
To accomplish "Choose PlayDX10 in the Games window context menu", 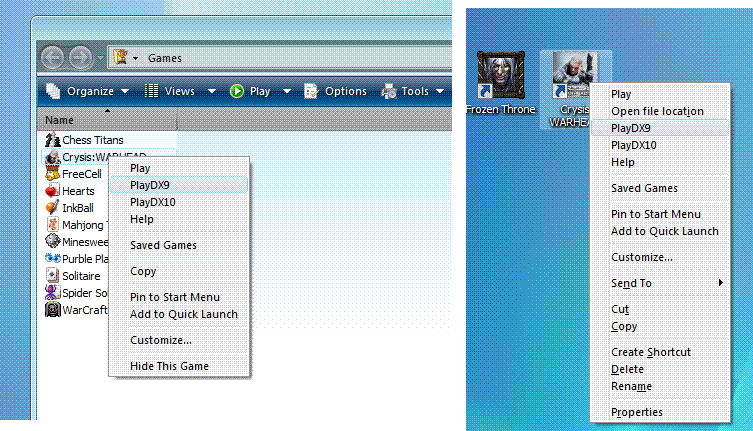I will 179,202.
